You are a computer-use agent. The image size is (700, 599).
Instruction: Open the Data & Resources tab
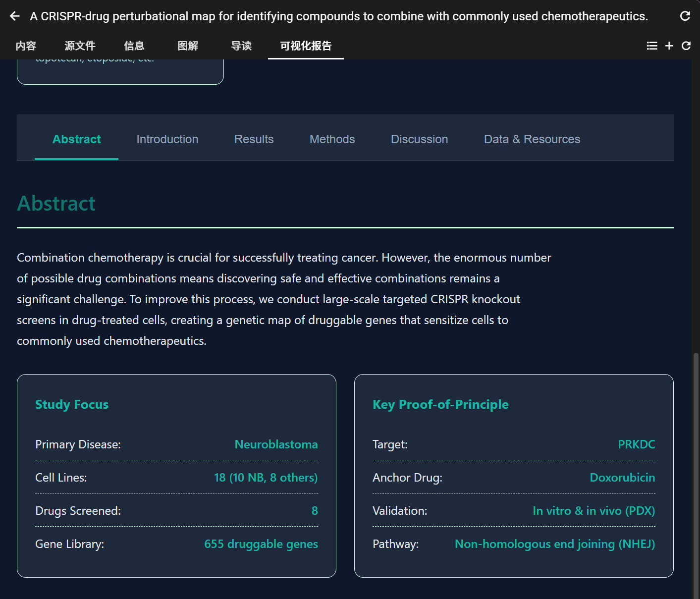(532, 139)
